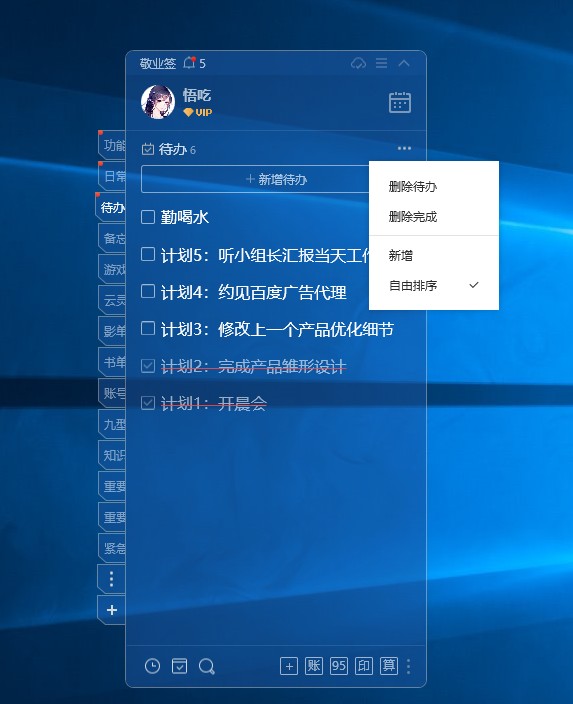Open the 算 calculator icon

click(389, 666)
